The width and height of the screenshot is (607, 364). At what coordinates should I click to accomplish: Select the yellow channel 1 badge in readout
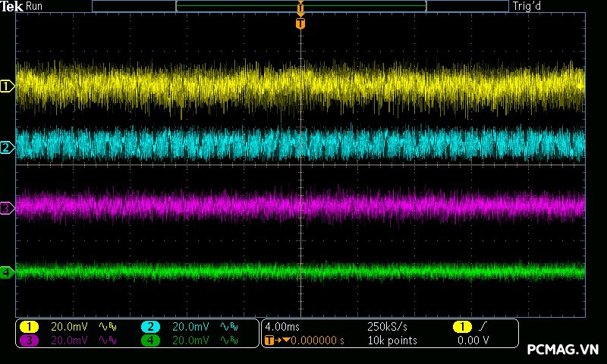click(29, 327)
